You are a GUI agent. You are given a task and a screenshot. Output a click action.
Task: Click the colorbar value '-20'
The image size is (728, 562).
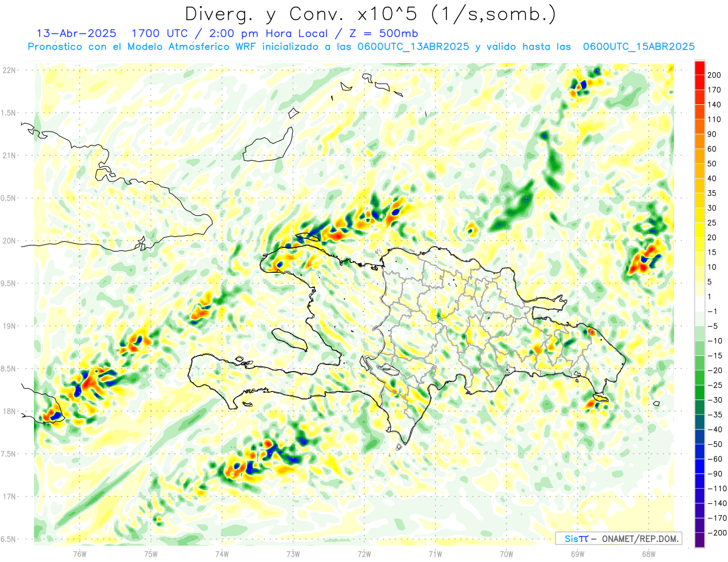(x=716, y=370)
